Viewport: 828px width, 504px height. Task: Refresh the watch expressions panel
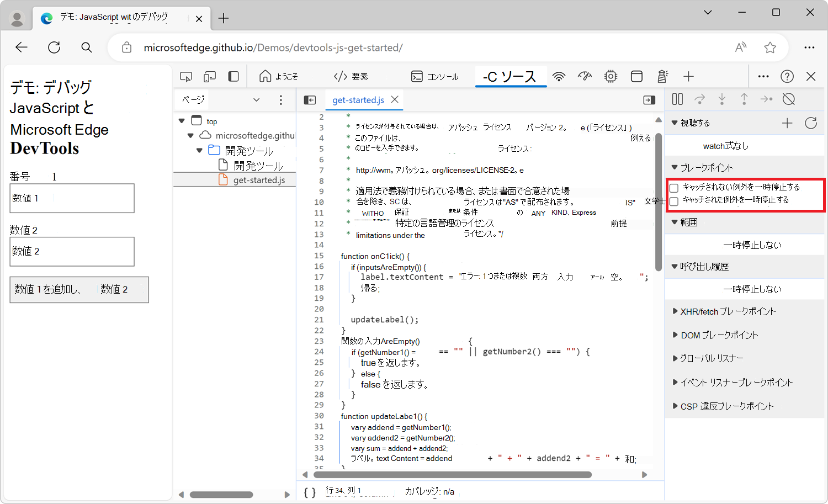(810, 123)
